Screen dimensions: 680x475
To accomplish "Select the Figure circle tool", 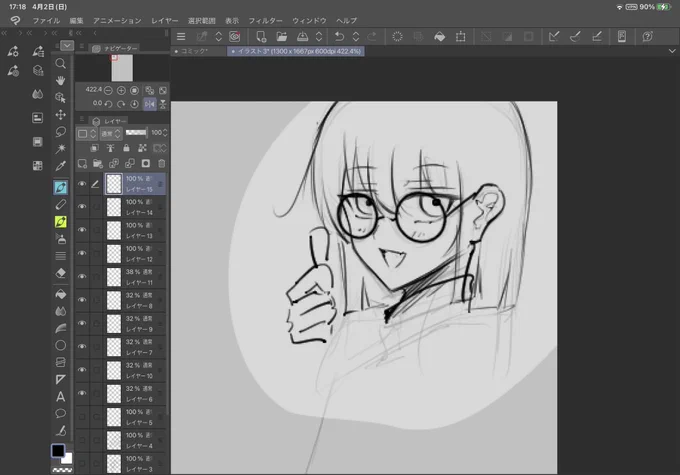I will pos(61,345).
